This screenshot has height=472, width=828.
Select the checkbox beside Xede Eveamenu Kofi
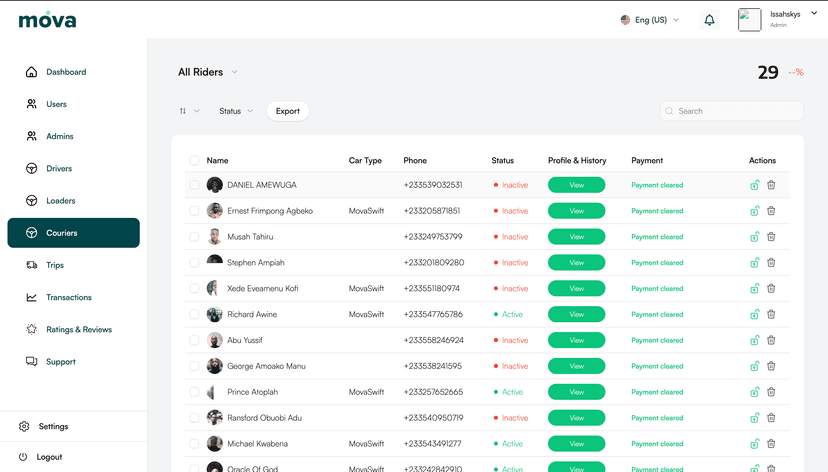pyautogui.click(x=194, y=288)
